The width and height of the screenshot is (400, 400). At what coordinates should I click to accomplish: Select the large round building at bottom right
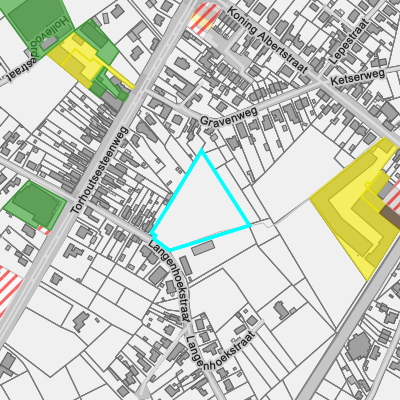click(x=359, y=346)
